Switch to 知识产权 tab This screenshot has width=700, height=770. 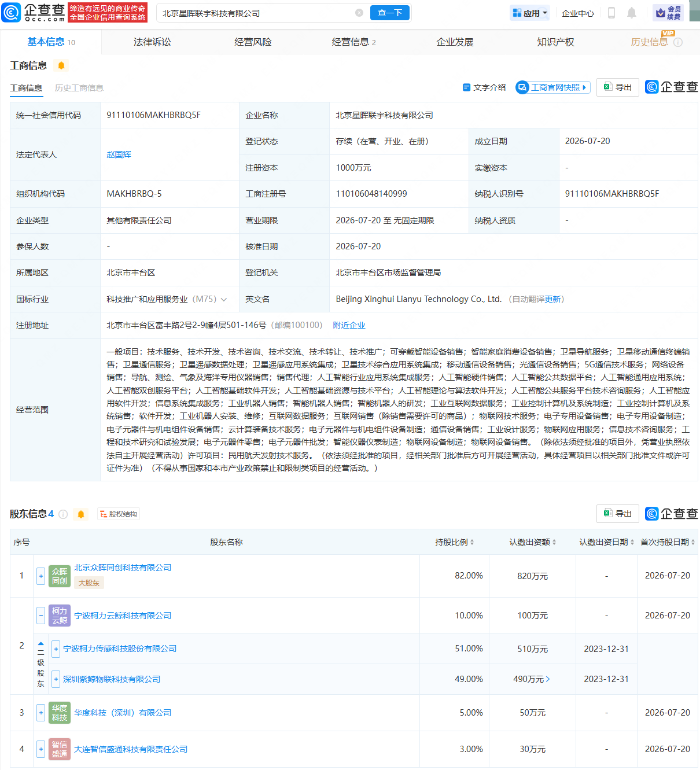[555, 42]
